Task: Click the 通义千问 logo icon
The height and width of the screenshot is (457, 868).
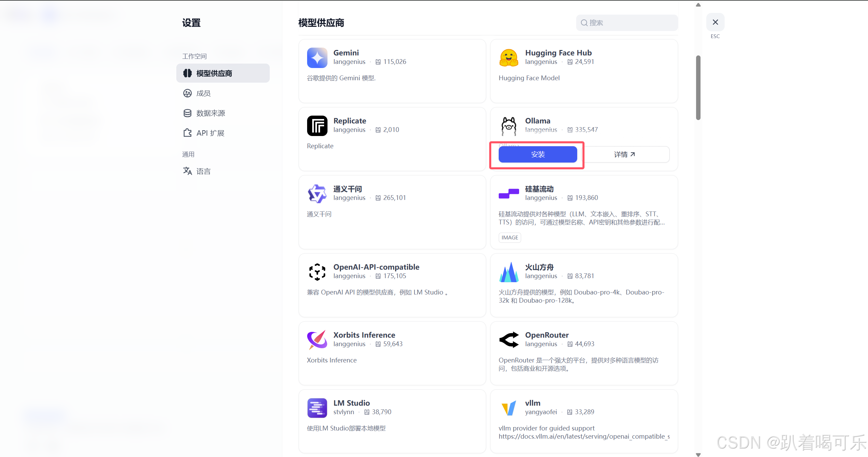Action: pos(317,193)
